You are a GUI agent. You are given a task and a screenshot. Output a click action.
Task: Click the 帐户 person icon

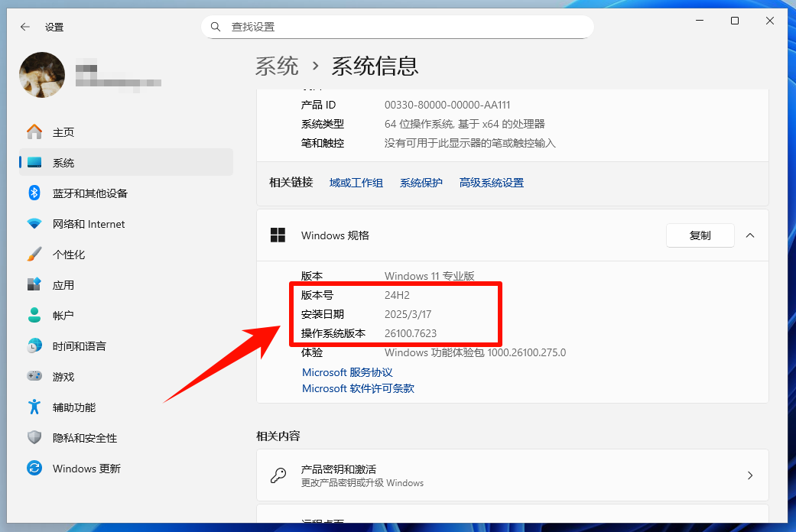click(x=34, y=315)
